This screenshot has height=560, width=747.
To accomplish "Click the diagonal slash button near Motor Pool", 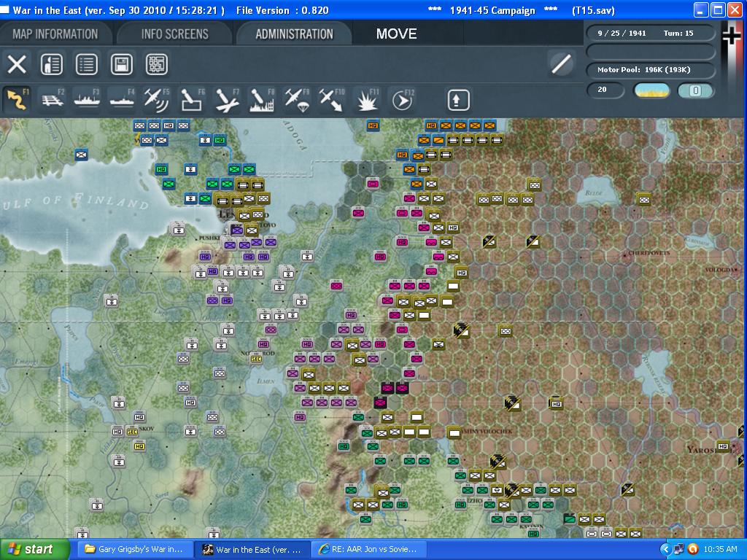I will click(x=561, y=64).
